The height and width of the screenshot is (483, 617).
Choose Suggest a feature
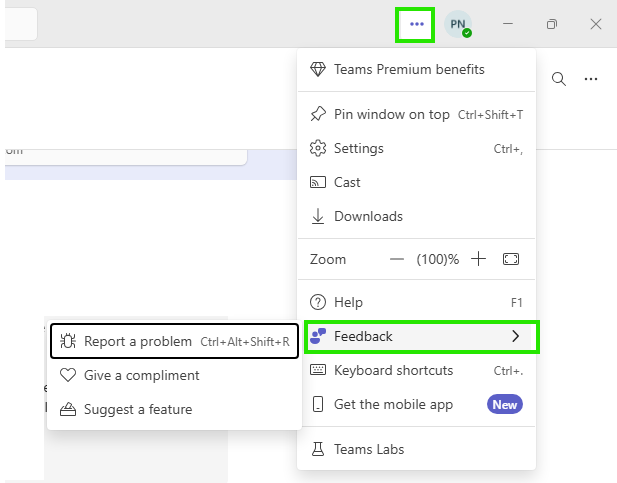(x=174, y=409)
